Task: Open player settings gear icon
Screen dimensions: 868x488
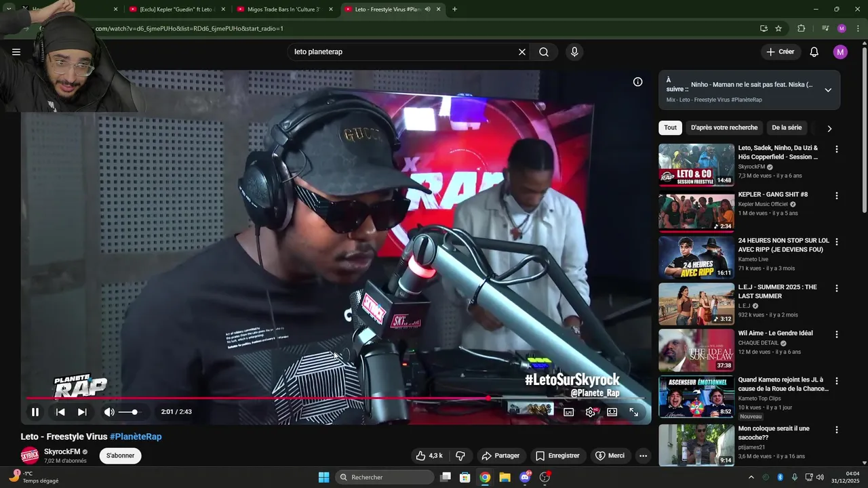Action: click(591, 412)
